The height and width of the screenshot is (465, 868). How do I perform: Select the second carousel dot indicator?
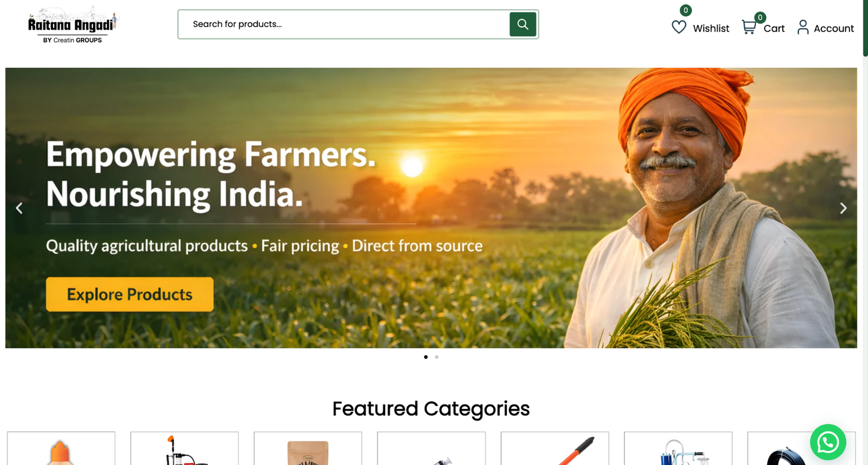(437, 357)
